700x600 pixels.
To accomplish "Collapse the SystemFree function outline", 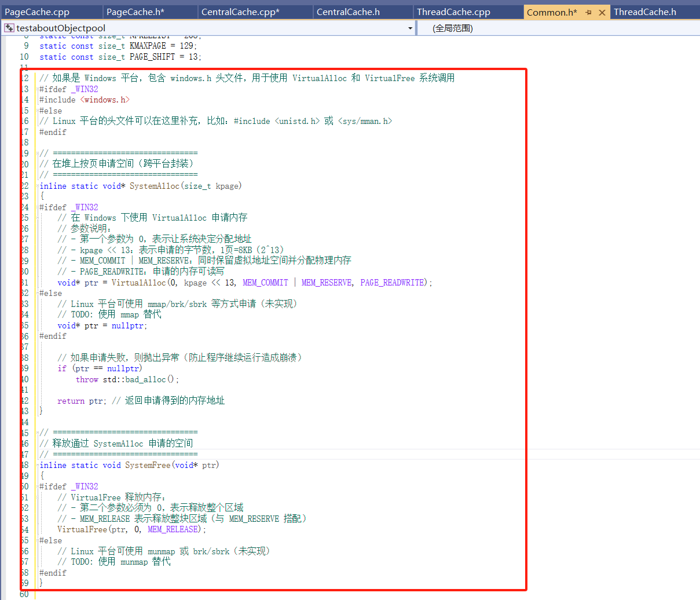I will [37, 465].
